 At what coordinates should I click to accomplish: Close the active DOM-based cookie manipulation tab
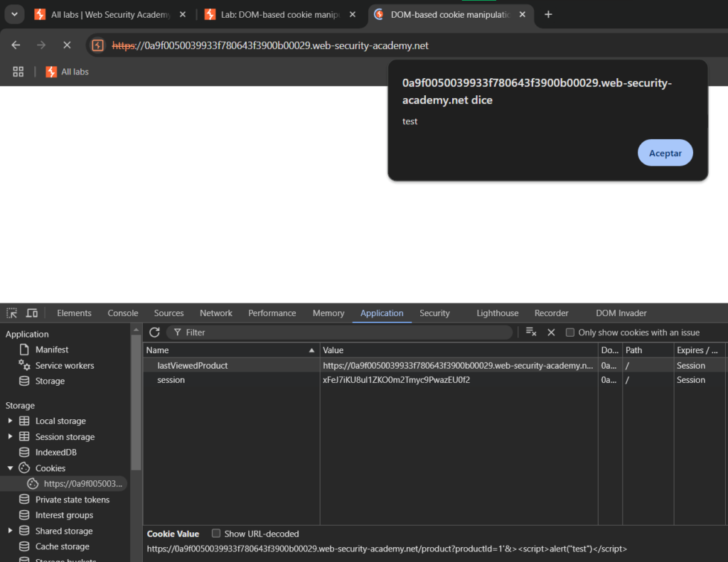coord(523,15)
